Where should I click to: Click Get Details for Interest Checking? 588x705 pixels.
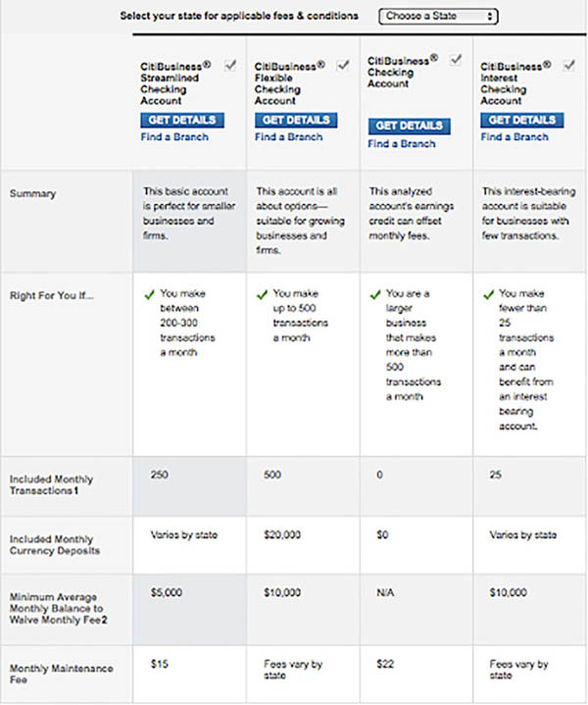[x=522, y=120]
